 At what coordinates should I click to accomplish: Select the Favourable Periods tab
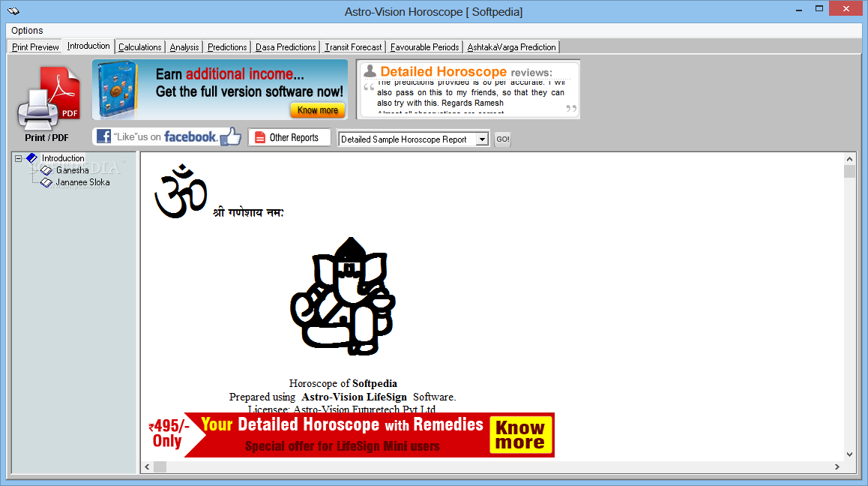click(424, 47)
